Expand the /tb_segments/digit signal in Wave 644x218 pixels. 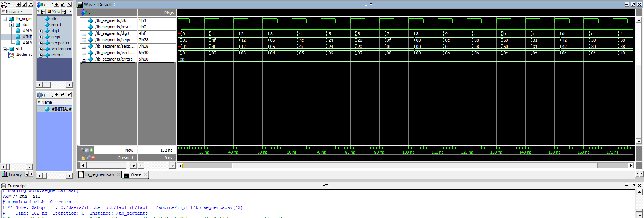click(x=84, y=34)
